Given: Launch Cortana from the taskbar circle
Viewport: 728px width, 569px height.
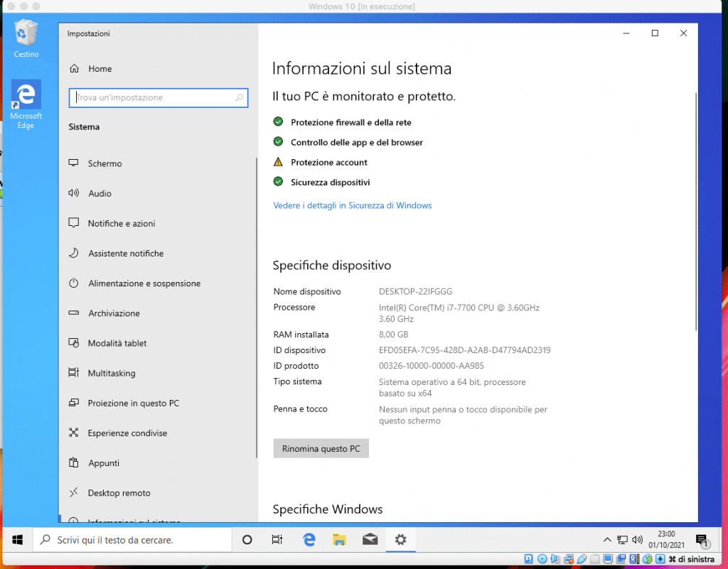Looking at the screenshot, I should click(x=247, y=540).
